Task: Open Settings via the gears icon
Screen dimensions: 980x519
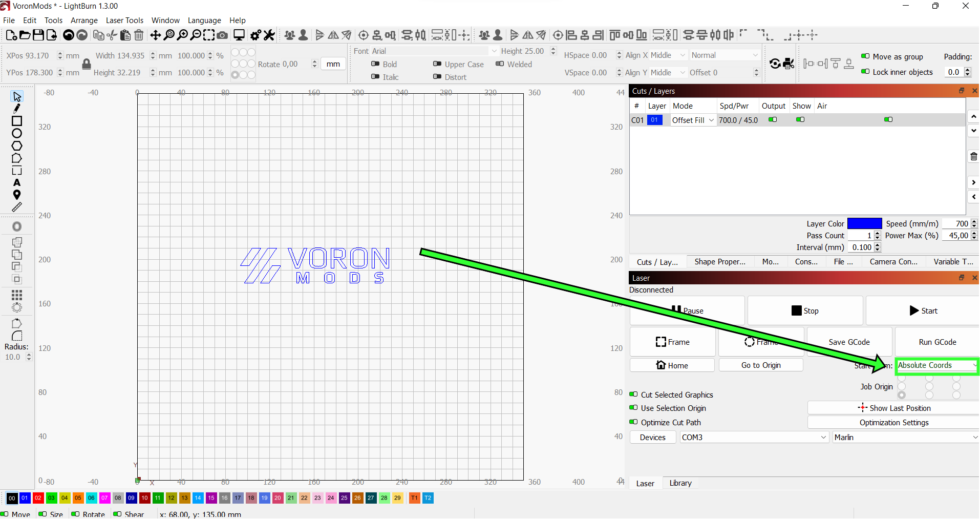Action: tap(255, 35)
